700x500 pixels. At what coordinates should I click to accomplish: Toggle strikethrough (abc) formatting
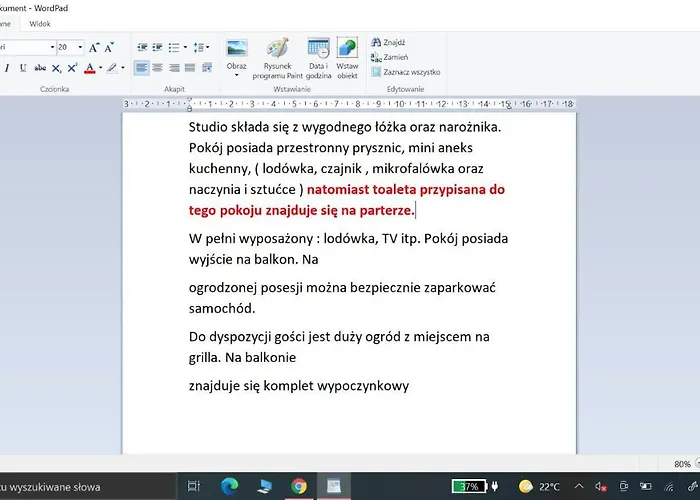point(40,68)
